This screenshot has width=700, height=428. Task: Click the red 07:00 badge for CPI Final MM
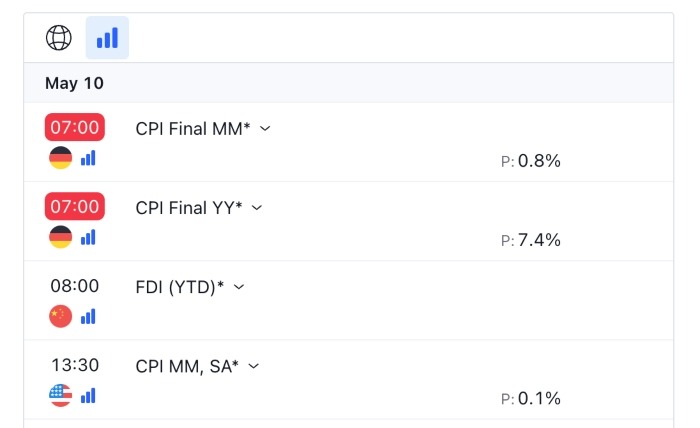(x=75, y=127)
